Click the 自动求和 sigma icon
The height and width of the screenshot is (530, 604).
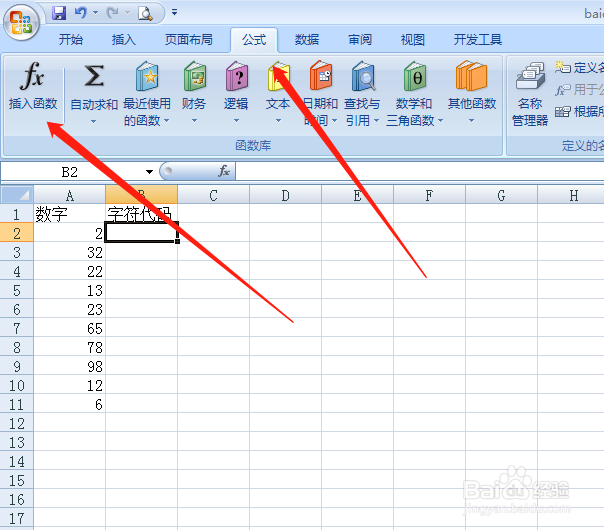[94, 76]
